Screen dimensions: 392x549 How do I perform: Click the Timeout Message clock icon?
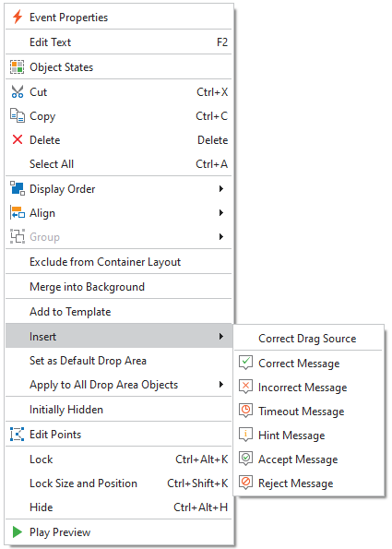coord(245,411)
